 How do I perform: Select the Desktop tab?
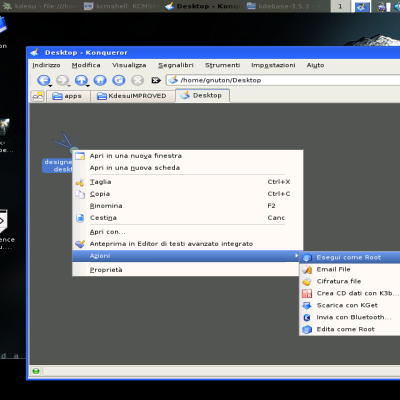click(202, 95)
